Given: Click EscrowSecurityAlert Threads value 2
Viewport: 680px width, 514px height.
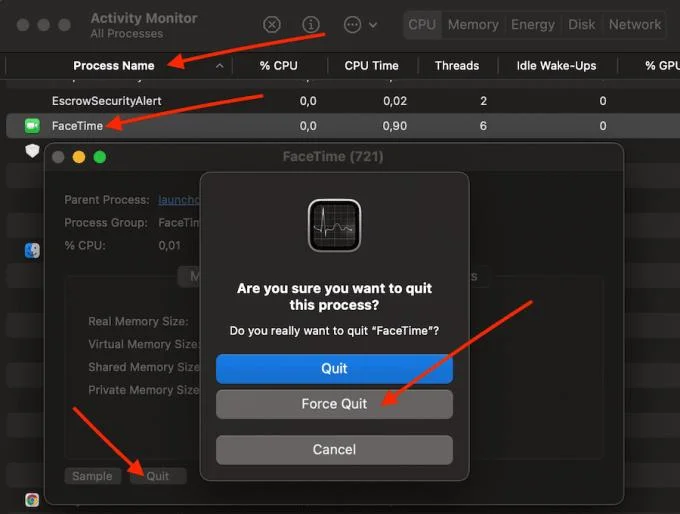Looking at the screenshot, I should click(x=483, y=101).
